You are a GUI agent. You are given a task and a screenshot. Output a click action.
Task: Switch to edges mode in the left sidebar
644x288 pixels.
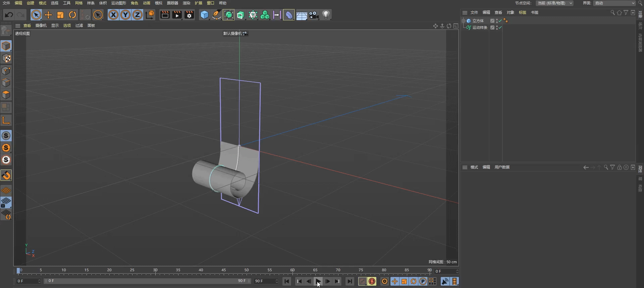[6, 83]
